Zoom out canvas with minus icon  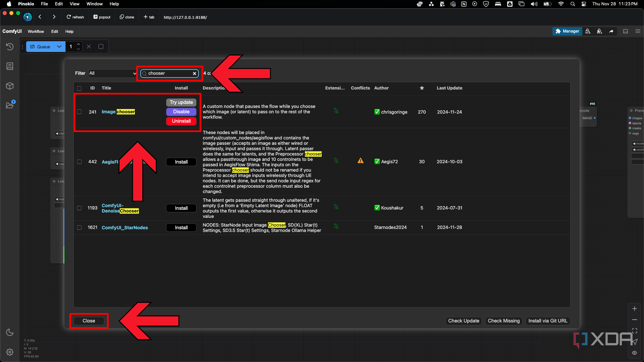(635, 320)
